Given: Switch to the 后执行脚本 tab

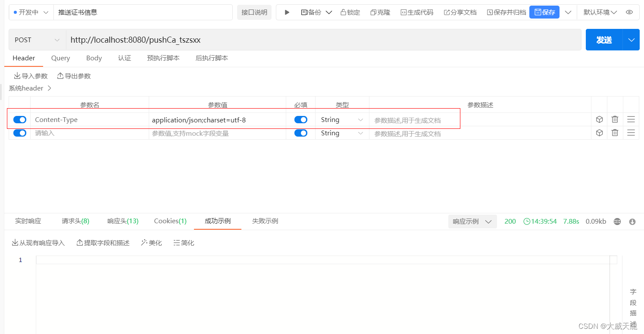Looking at the screenshot, I should coord(212,58).
